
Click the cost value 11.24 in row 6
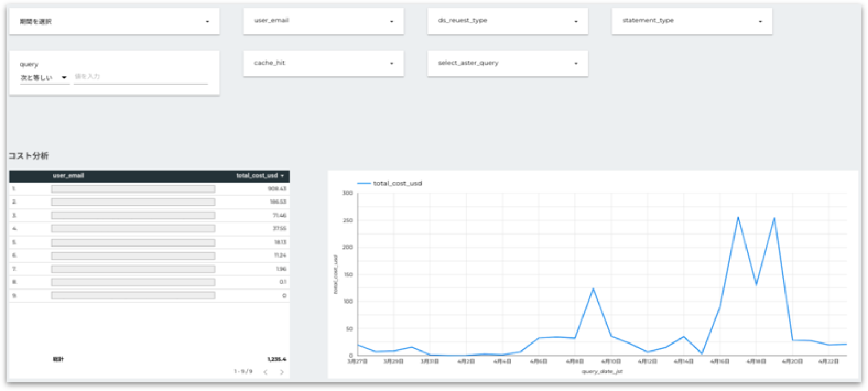280,256
